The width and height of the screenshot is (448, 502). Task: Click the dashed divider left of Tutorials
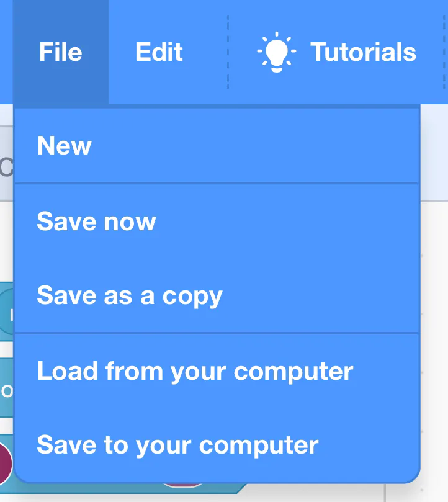click(x=228, y=52)
